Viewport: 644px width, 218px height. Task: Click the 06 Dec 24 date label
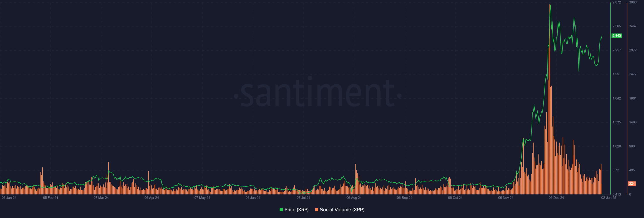[556, 198]
